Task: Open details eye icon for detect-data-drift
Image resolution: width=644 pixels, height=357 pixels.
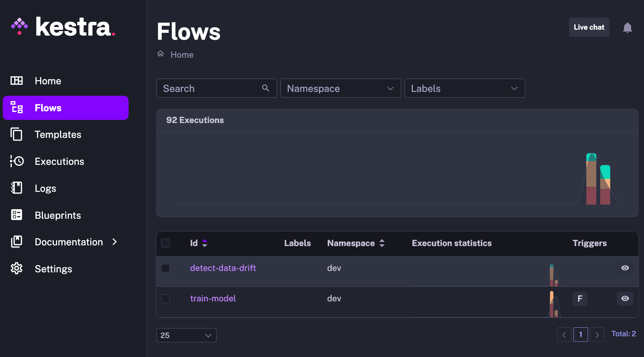Action: pos(625,268)
